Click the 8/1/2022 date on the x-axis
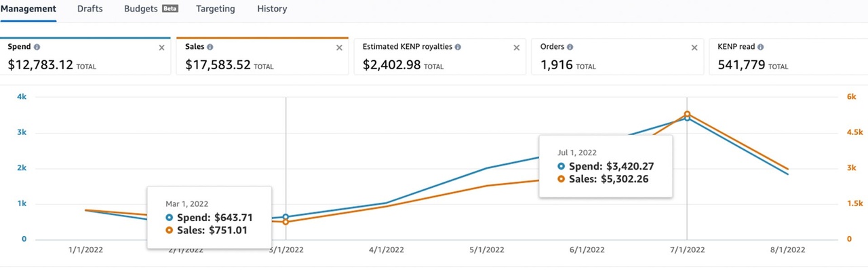Viewport: 868px width, 274px height. point(787,250)
